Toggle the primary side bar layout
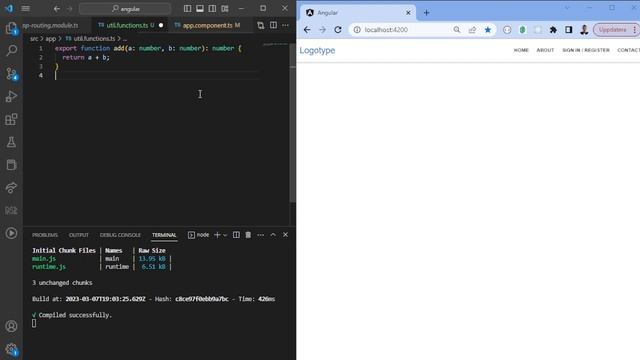640x360 pixels. [187, 9]
